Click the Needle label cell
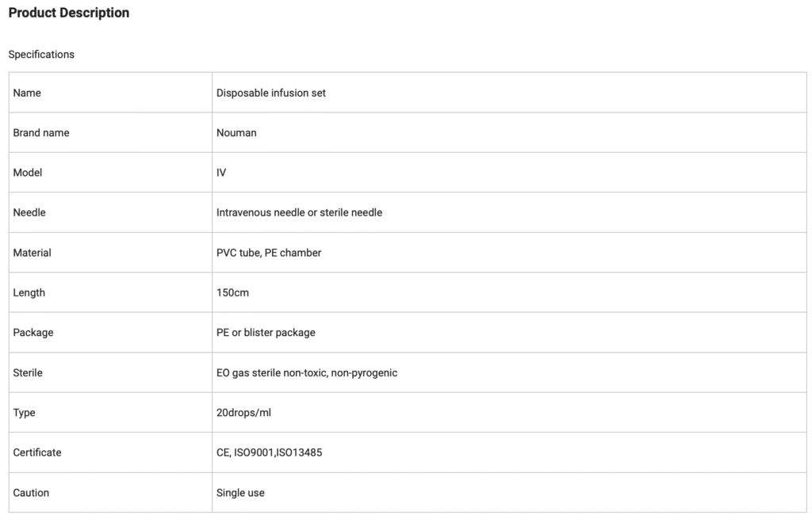The image size is (812, 519). pyautogui.click(x=29, y=212)
